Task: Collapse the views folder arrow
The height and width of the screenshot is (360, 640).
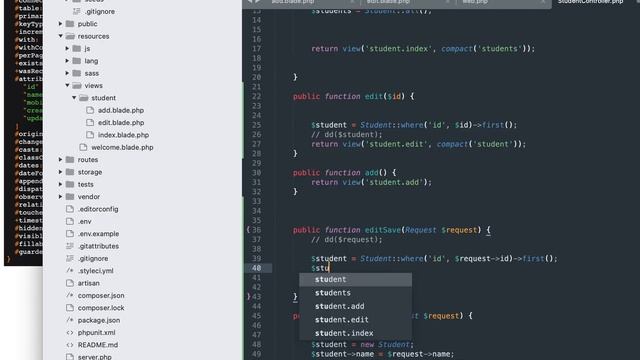Action: 67,85
